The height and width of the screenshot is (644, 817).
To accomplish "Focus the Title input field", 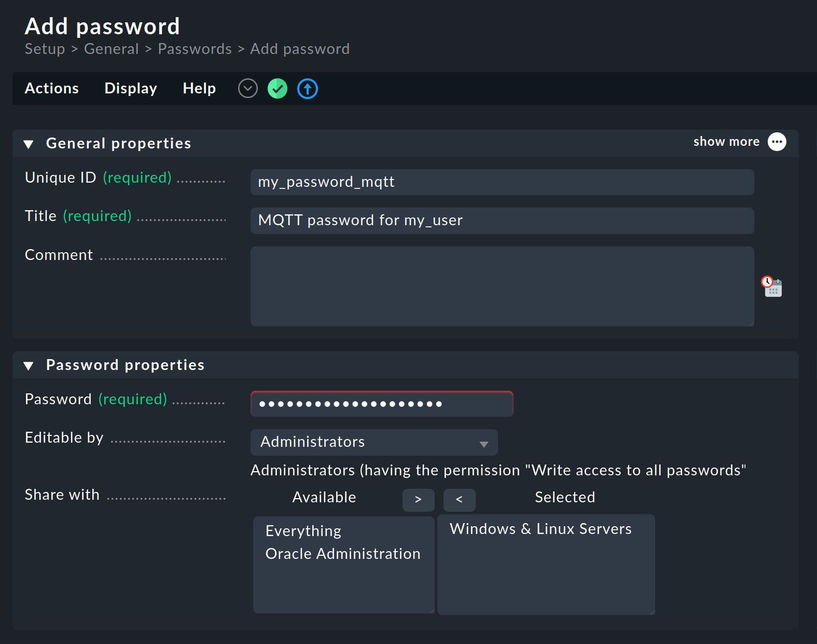I will [x=502, y=221].
